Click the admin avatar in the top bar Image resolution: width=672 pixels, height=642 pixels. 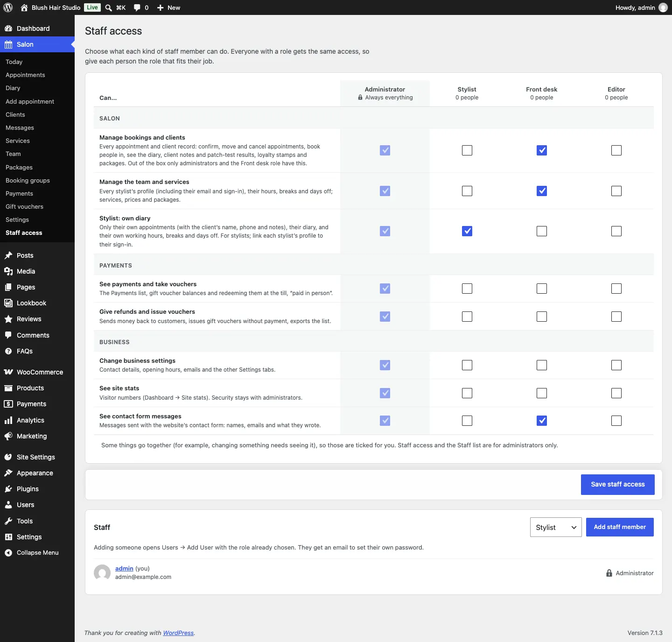pos(663,7)
